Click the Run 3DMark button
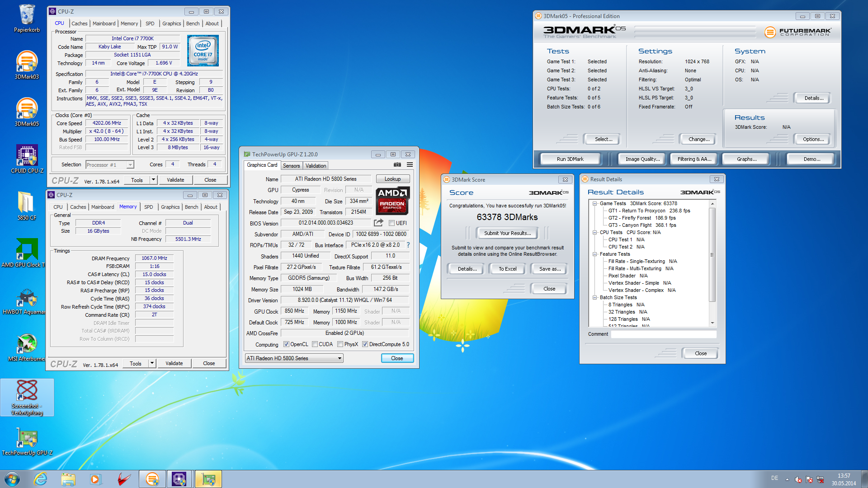This screenshot has height=488, width=868. [x=570, y=159]
